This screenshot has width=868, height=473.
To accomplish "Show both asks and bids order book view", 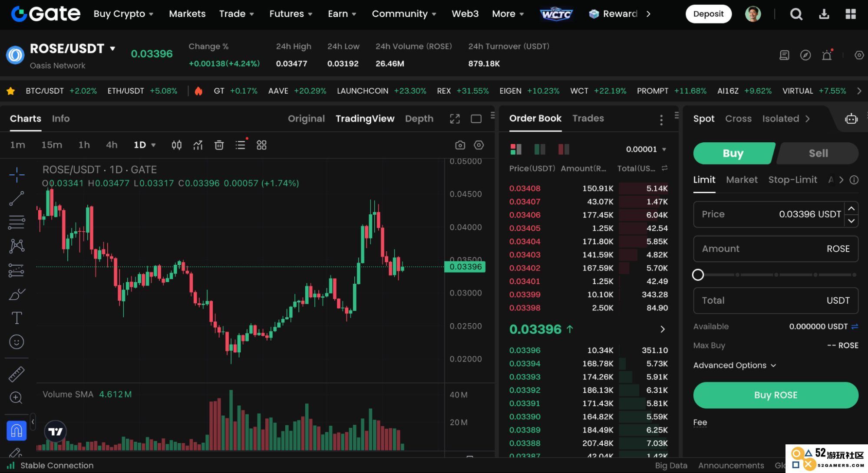I will [x=516, y=149].
